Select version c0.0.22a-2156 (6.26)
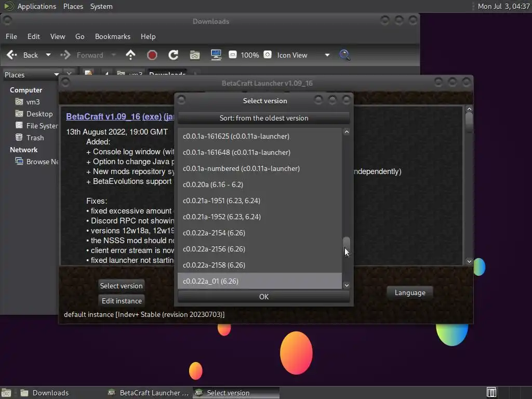 (x=260, y=249)
